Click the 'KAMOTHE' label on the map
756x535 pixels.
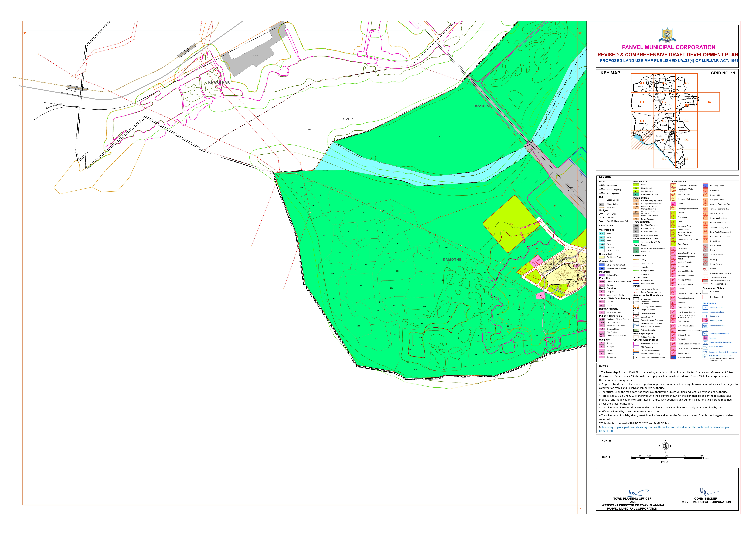[x=452, y=260]
